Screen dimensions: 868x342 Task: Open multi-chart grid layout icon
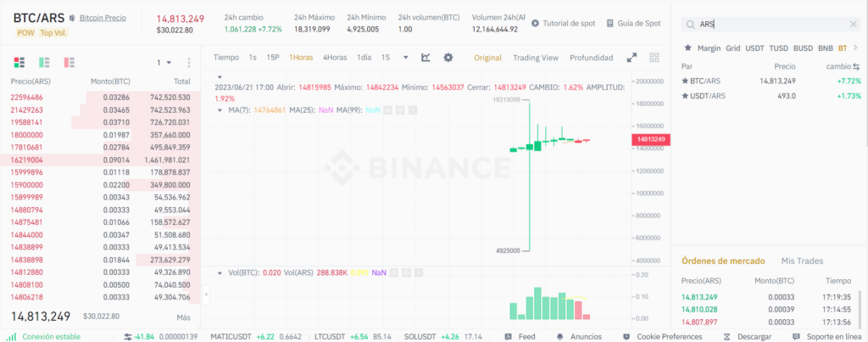click(x=654, y=58)
